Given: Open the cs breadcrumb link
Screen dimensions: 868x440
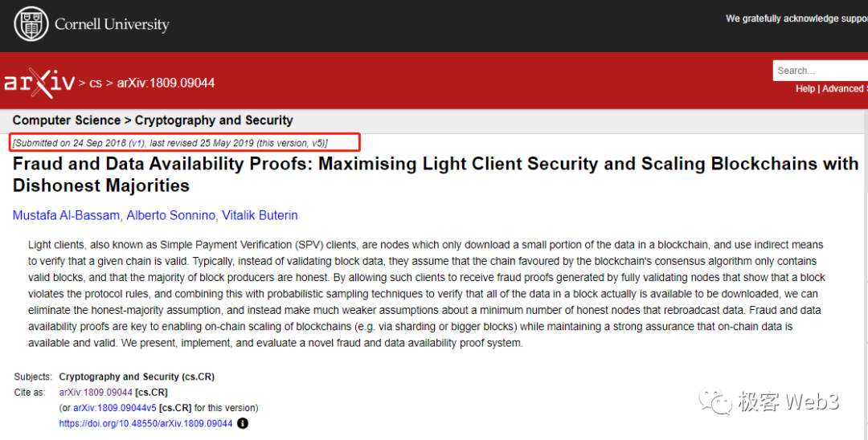Looking at the screenshot, I should click(96, 83).
